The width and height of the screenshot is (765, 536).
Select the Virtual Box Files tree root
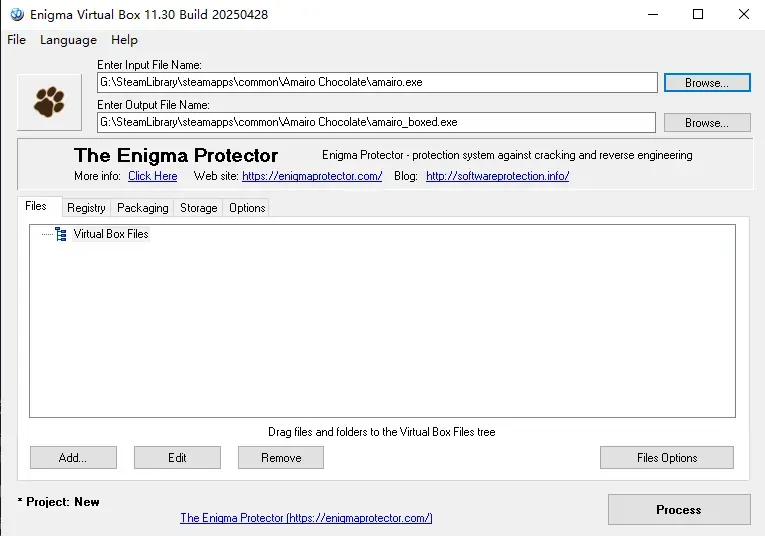click(x=111, y=234)
